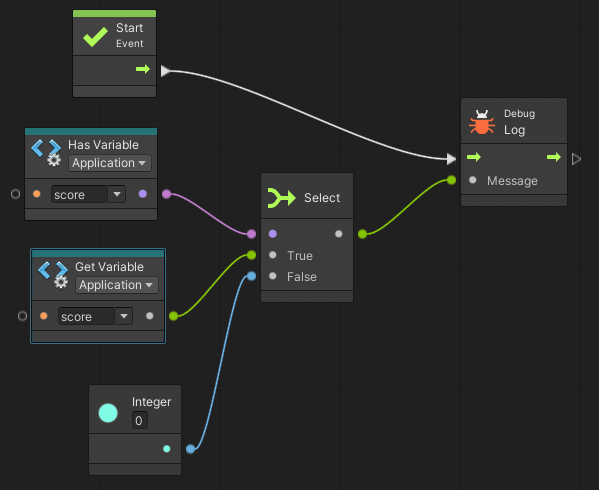
Task: Click the Debug Log Message input port
Action: pyautogui.click(x=473, y=180)
